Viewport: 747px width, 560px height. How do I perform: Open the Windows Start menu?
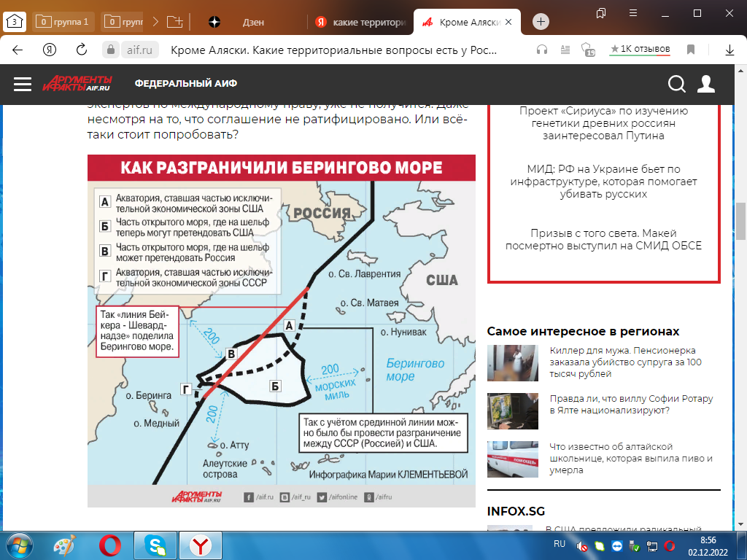[x=20, y=545]
